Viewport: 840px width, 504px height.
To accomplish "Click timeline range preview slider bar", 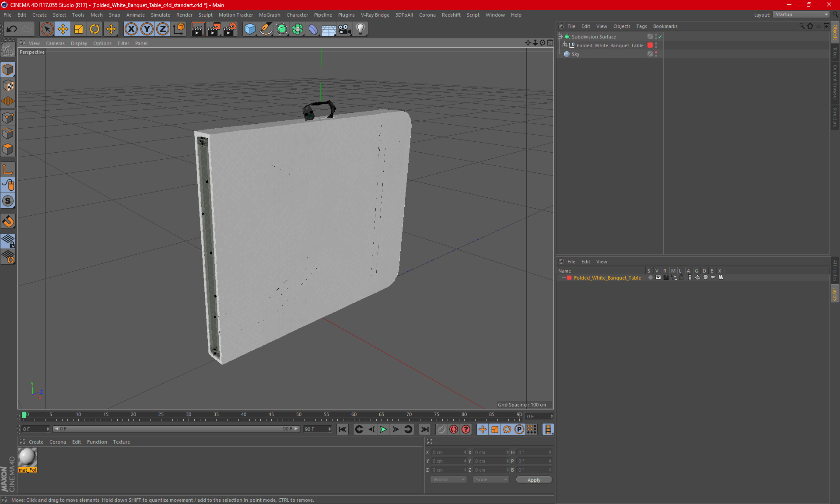I will coord(176,429).
